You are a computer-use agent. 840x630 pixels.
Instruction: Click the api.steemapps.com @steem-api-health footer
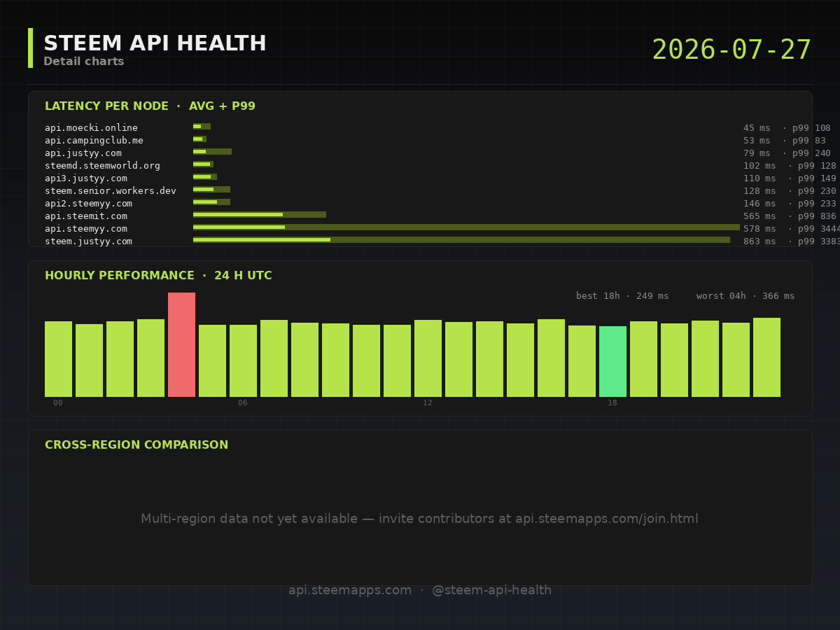coord(420,590)
